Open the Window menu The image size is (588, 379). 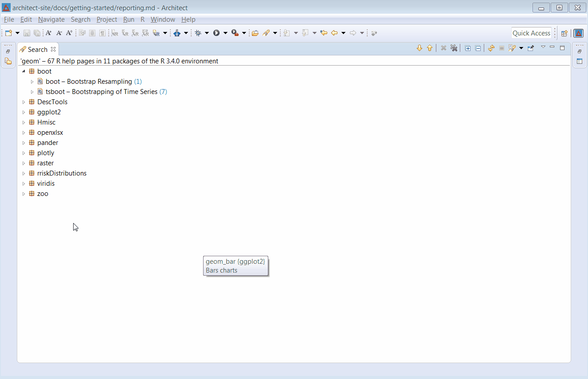tap(163, 20)
